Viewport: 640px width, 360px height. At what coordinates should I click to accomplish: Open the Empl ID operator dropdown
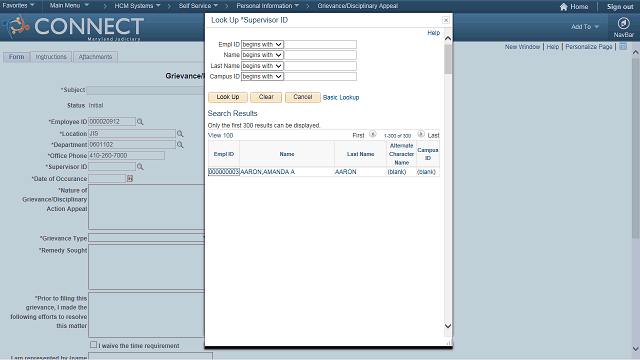point(262,44)
